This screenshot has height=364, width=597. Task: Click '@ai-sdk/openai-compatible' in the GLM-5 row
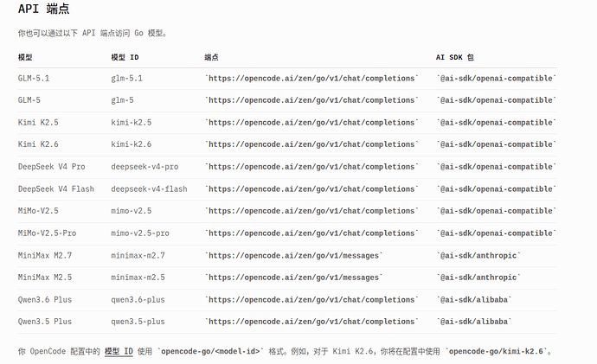497,100
